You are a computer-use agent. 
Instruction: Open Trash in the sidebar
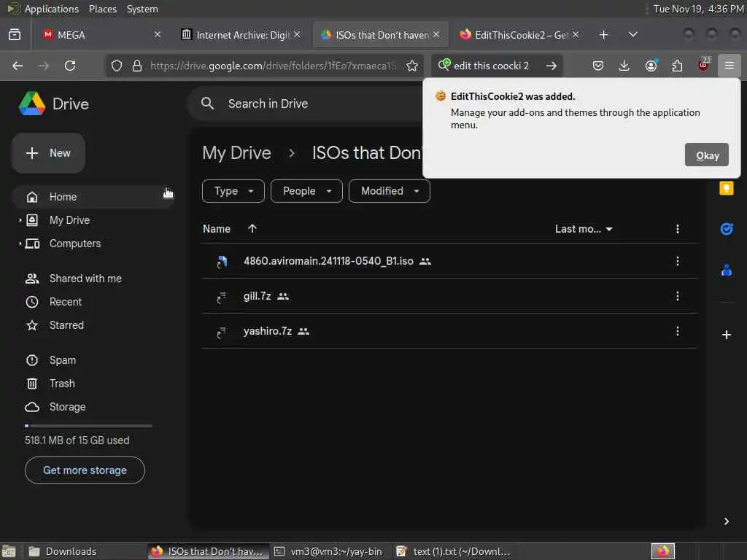pos(94,384)
